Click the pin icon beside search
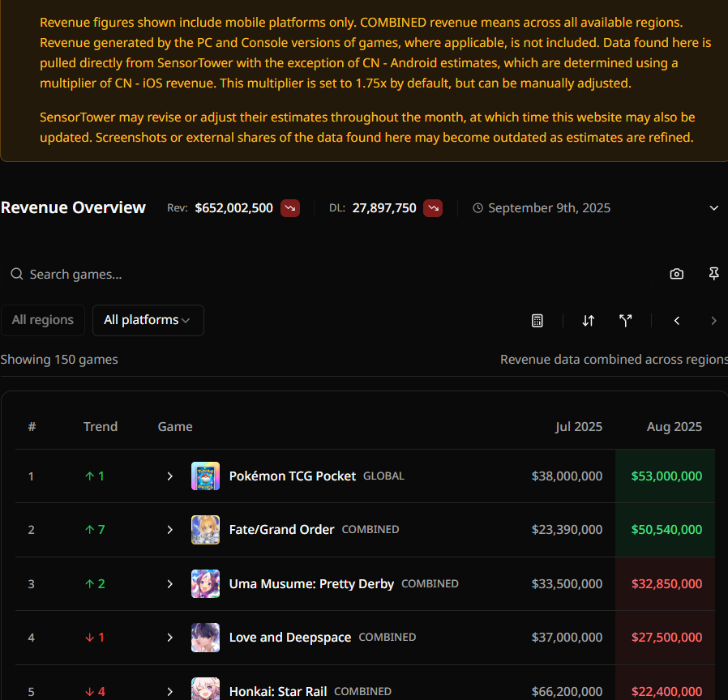 pyautogui.click(x=713, y=274)
